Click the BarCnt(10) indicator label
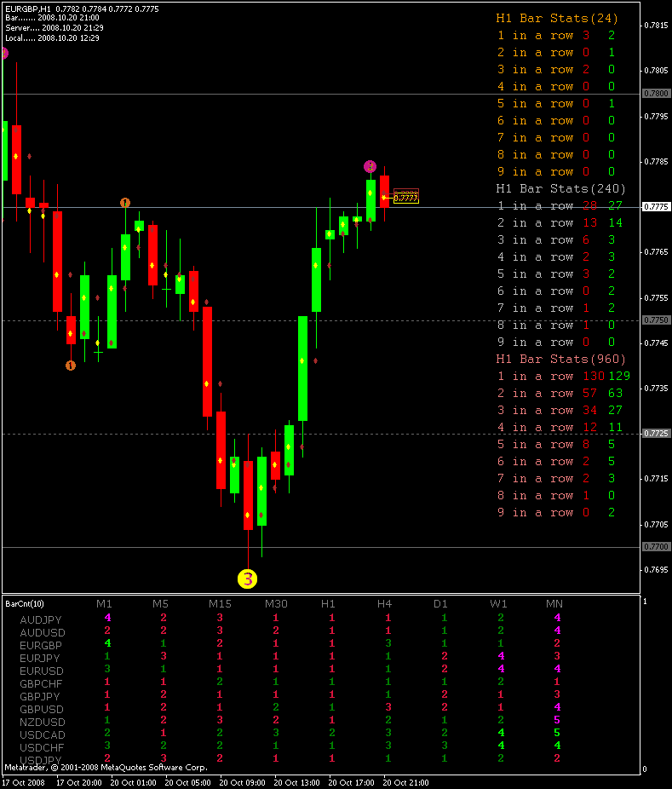This screenshot has width=672, height=789. coord(25,604)
